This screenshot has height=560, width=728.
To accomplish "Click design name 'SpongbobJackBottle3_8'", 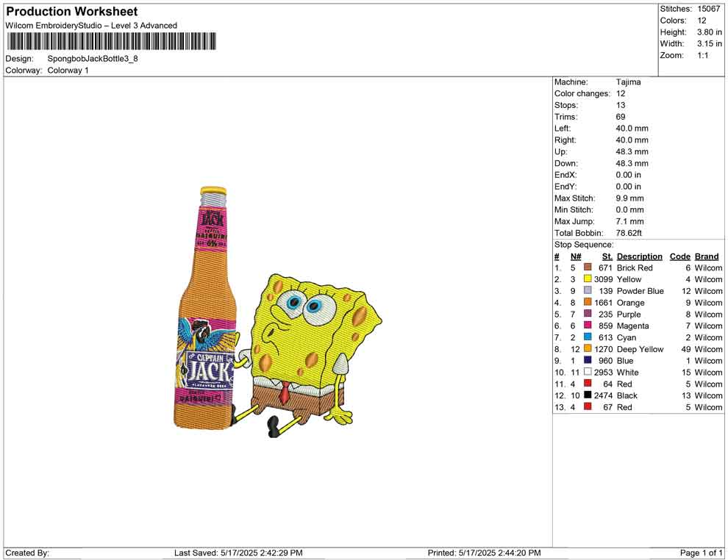I will click(x=93, y=59).
